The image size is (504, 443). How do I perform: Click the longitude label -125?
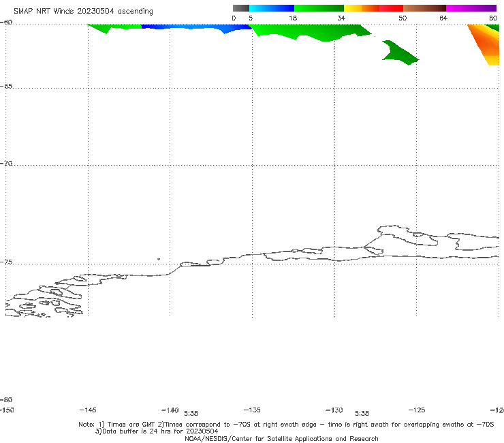417,410
